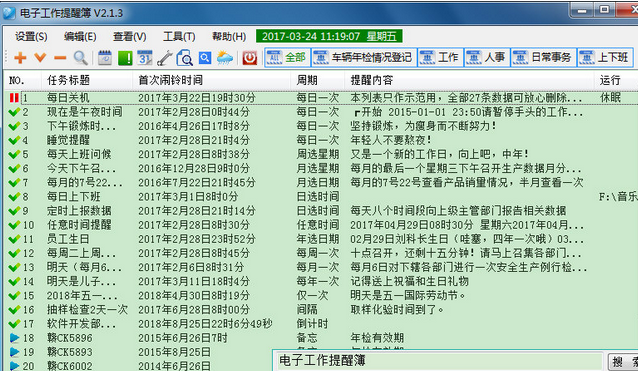Viewport: 638px width, 371px height.
Task: Select the 上下班 category tab
Action: click(605, 57)
